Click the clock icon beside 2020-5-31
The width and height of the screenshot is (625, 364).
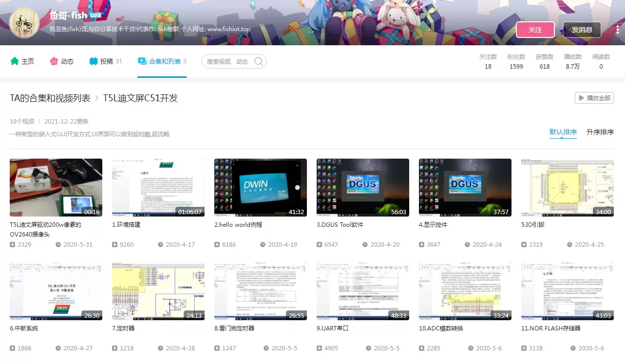coord(58,245)
